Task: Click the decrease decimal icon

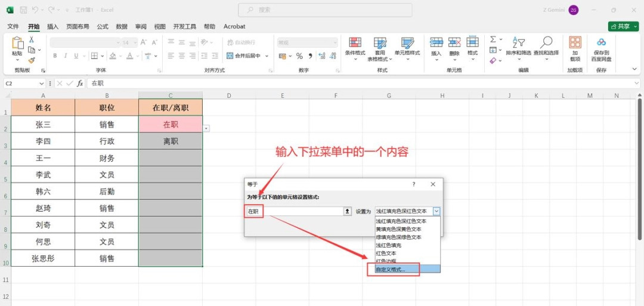Action: click(x=333, y=56)
